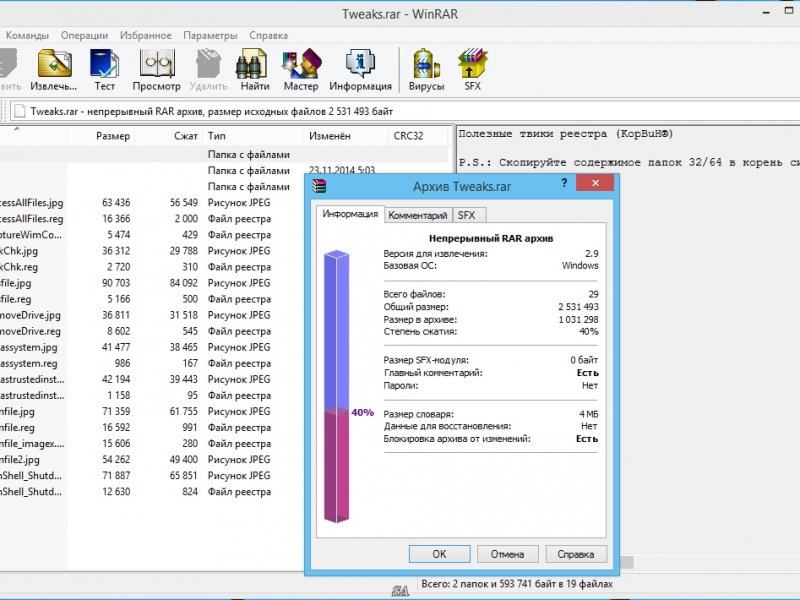Click the status bar text "Всего: 2 папок"

[x=517, y=584]
